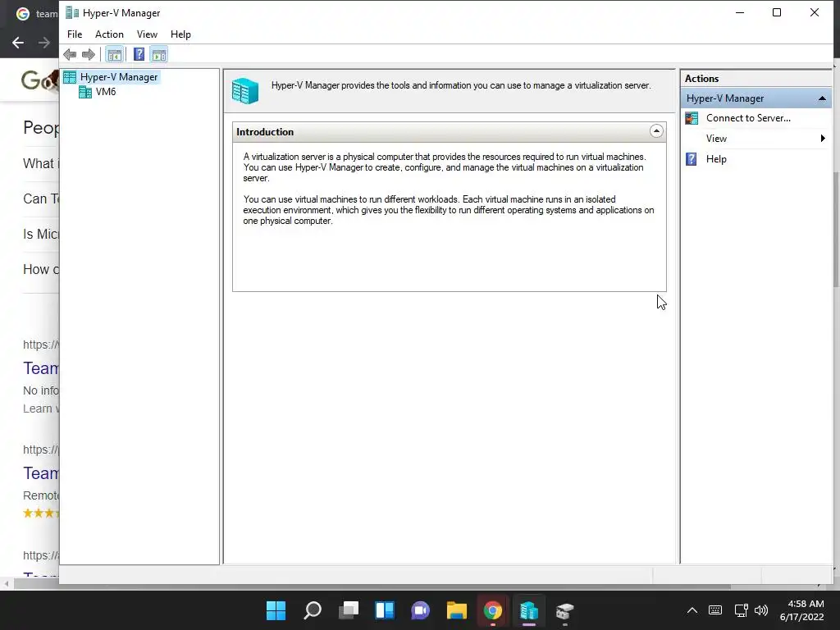Minimize the Hyper-V Manager window
840x630 pixels.
[x=740, y=12]
